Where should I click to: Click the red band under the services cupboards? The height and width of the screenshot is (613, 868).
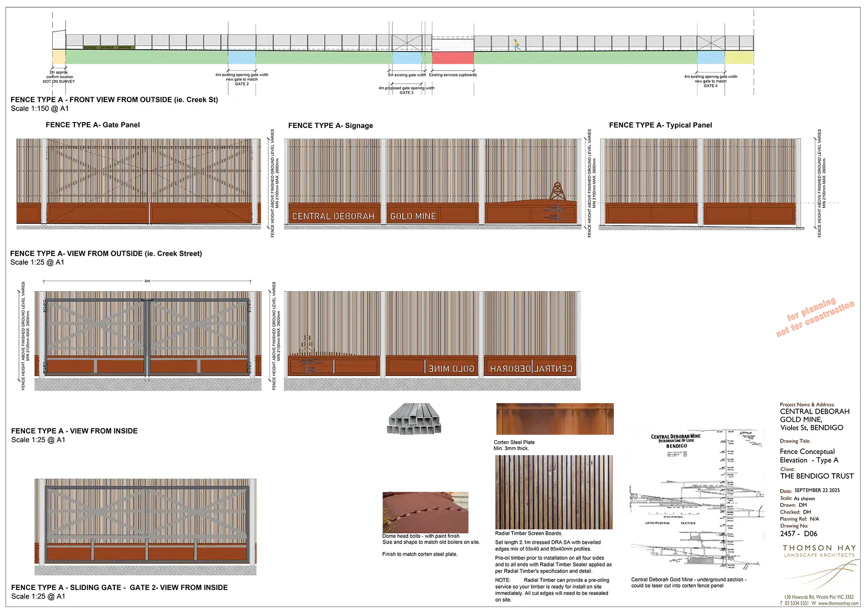[x=453, y=57]
